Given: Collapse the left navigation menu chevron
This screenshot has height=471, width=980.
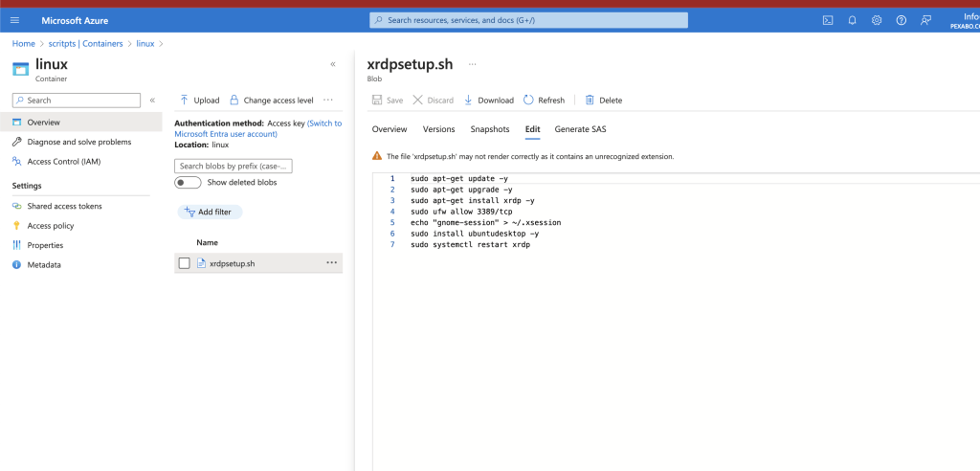Looking at the screenshot, I should point(152,101).
